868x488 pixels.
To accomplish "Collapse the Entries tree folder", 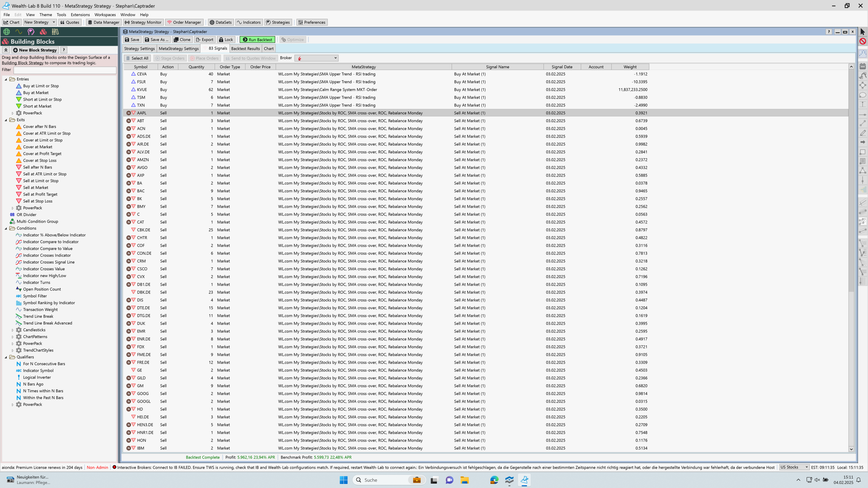I will click(x=6, y=79).
